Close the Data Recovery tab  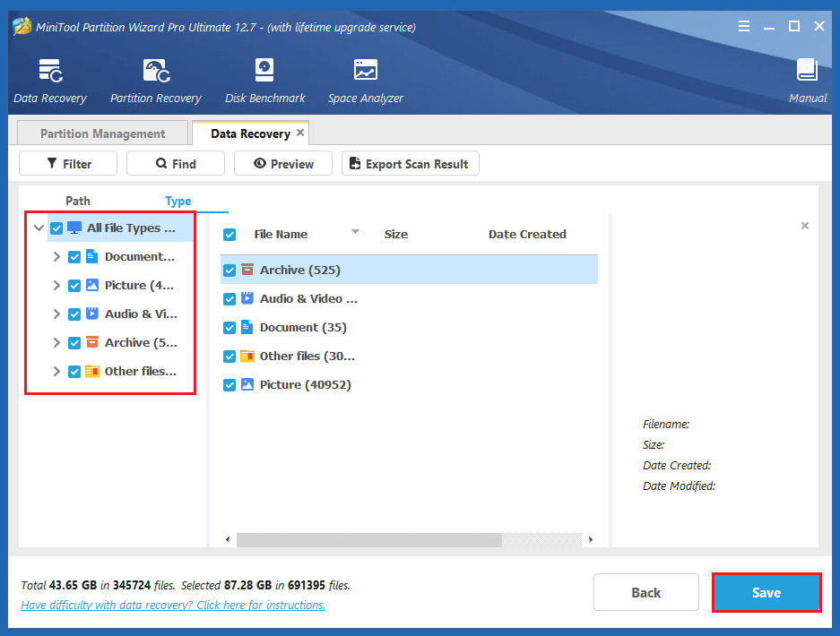(300, 133)
